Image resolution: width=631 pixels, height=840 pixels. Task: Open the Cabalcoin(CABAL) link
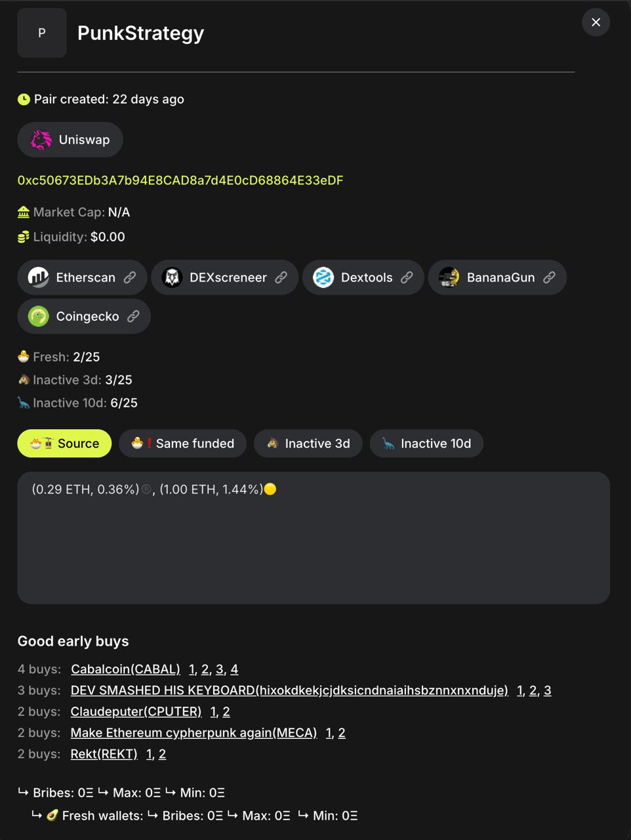coord(125,669)
